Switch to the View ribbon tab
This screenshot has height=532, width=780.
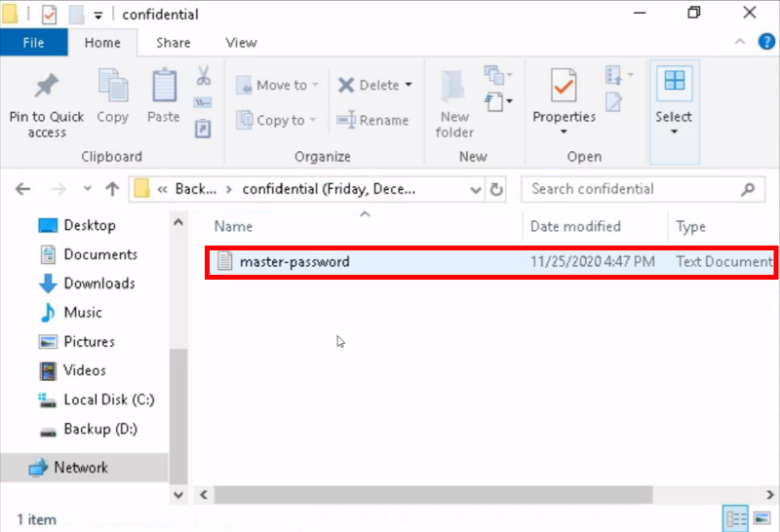(241, 43)
